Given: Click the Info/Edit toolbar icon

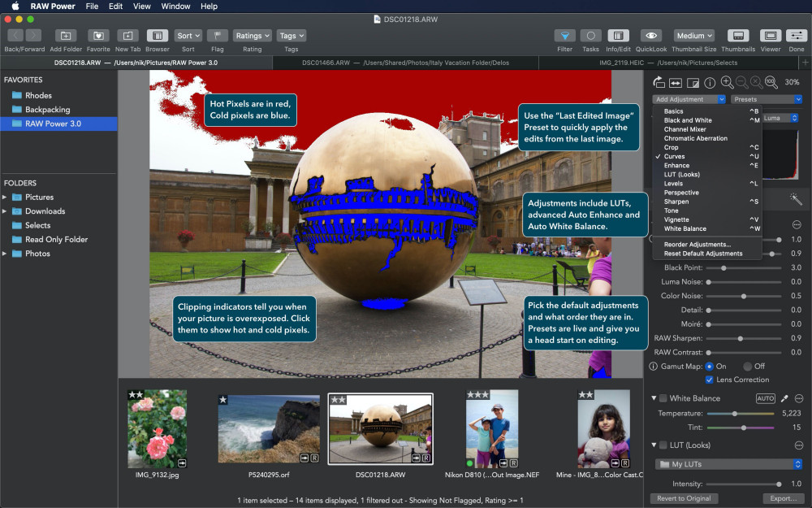Looking at the screenshot, I should (618, 36).
